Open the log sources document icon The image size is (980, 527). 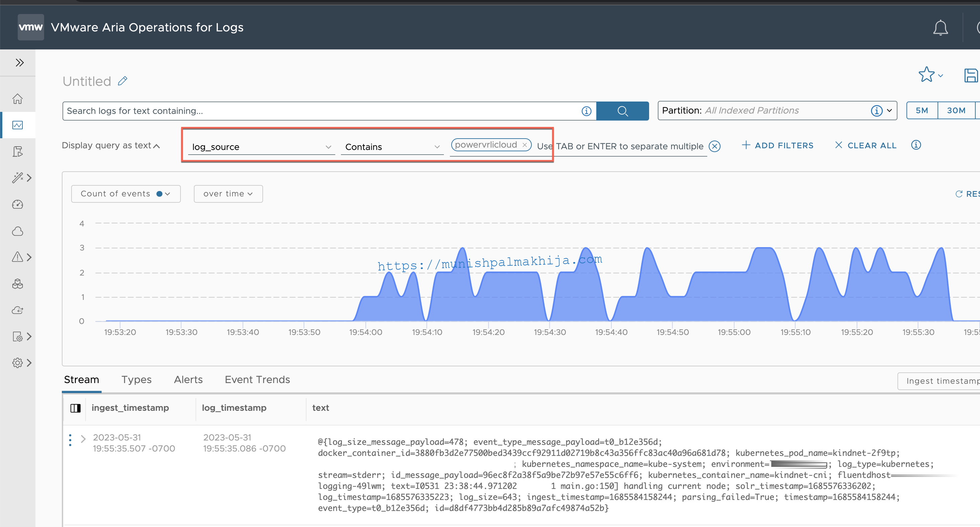17,151
